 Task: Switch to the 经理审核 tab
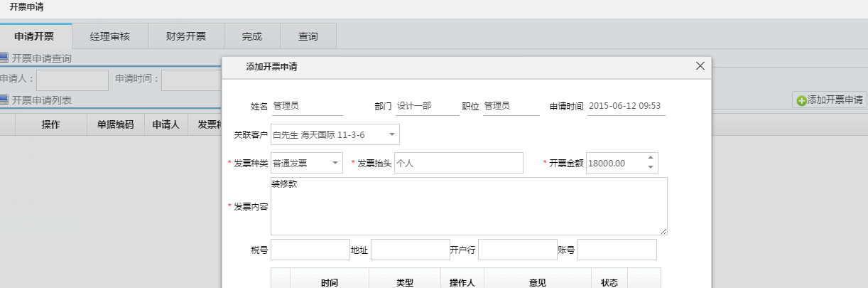(x=110, y=36)
